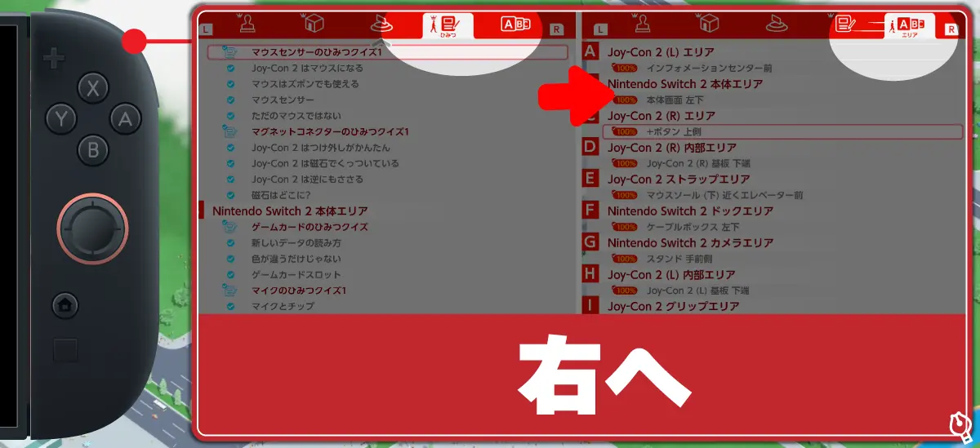Viewport: 980px width, 448px height.
Task: Hit the B button on the Joy-Con
Action: [x=93, y=151]
